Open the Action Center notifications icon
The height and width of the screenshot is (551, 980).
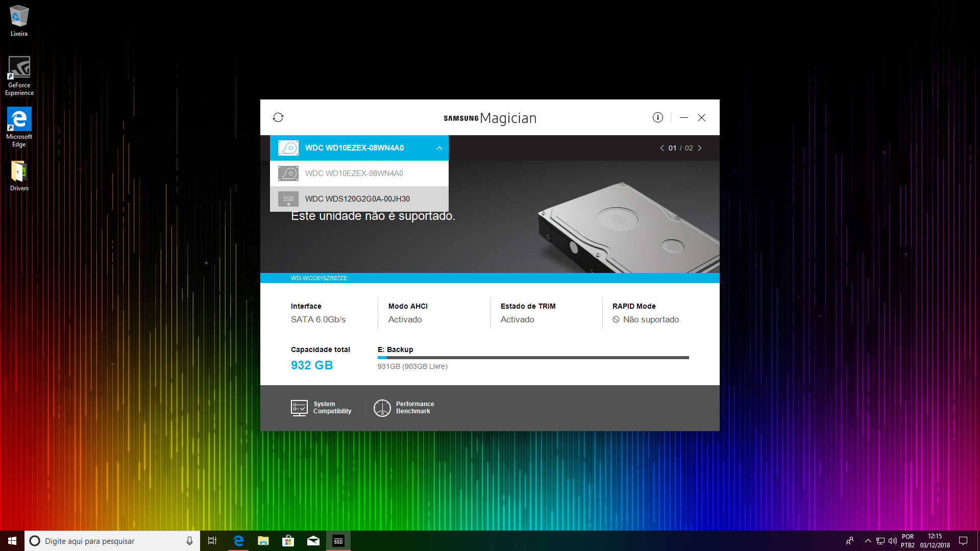tap(963, 541)
